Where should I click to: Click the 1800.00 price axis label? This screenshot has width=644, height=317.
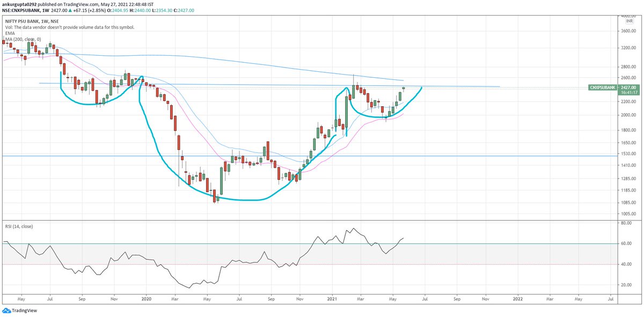tap(628, 130)
